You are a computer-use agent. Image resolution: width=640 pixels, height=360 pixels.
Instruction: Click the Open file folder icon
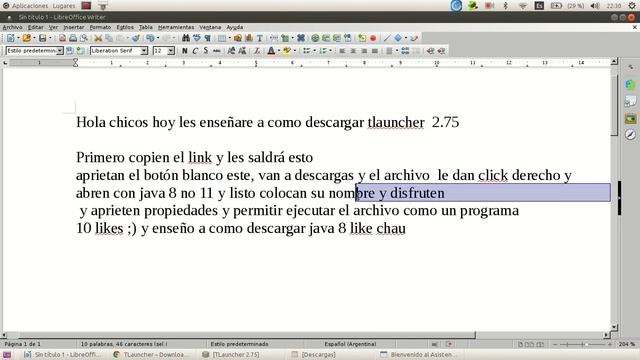click(27, 38)
